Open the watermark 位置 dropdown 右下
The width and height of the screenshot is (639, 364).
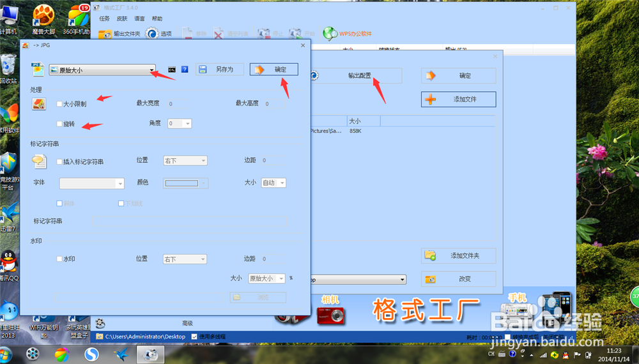pyautogui.click(x=185, y=259)
